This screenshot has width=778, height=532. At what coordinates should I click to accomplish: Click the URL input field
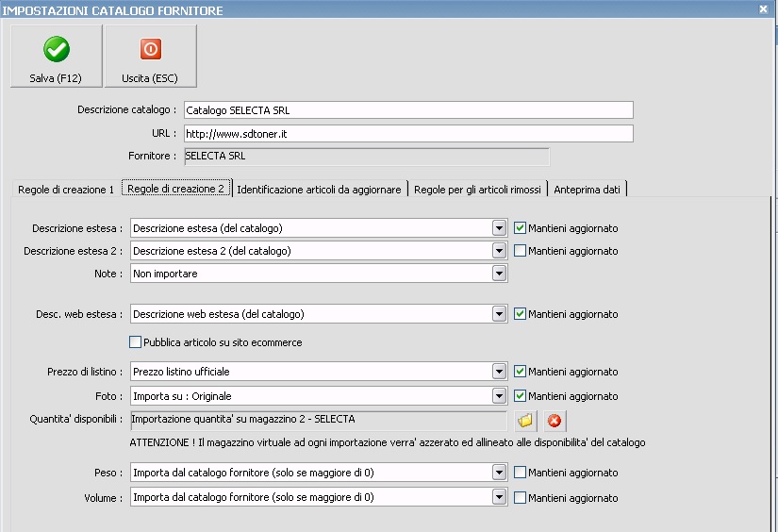point(408,134)
